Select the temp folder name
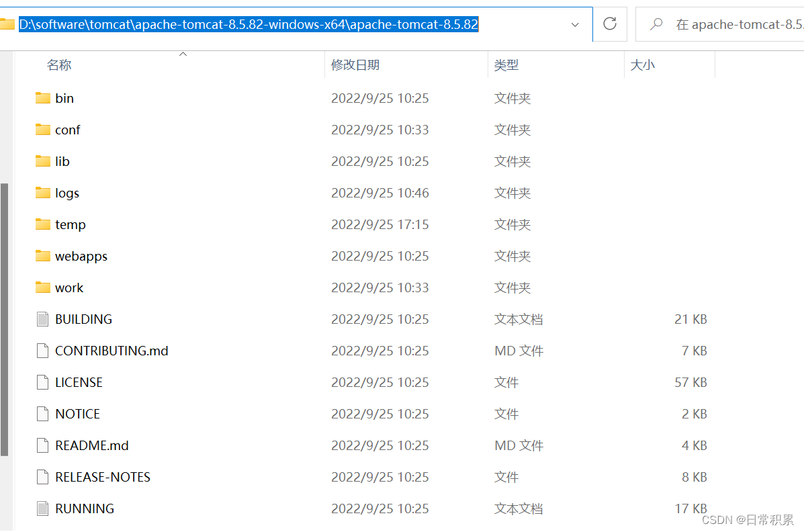The image size is (804, 532). point(71,224)
